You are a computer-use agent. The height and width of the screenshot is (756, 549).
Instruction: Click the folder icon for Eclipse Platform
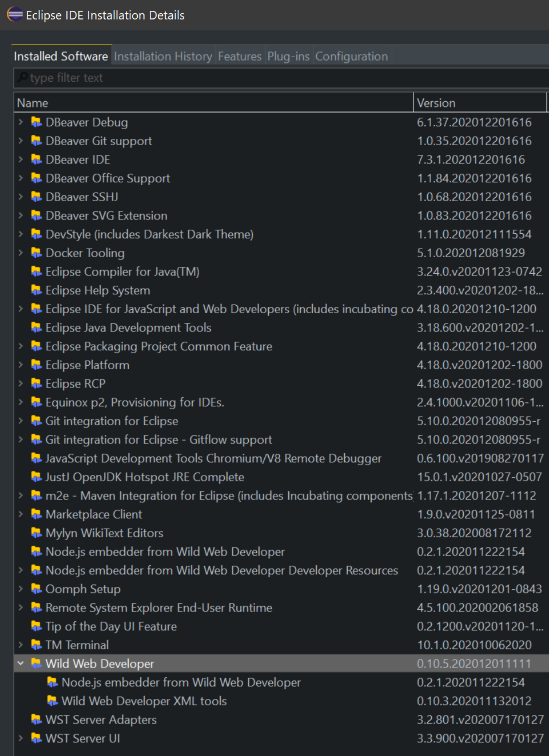(36, 365)
